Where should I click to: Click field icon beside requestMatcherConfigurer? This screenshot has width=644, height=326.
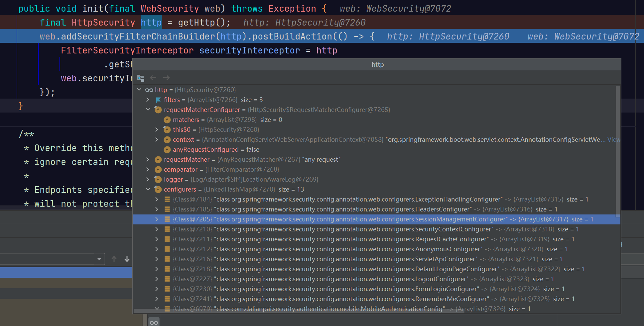158,110
